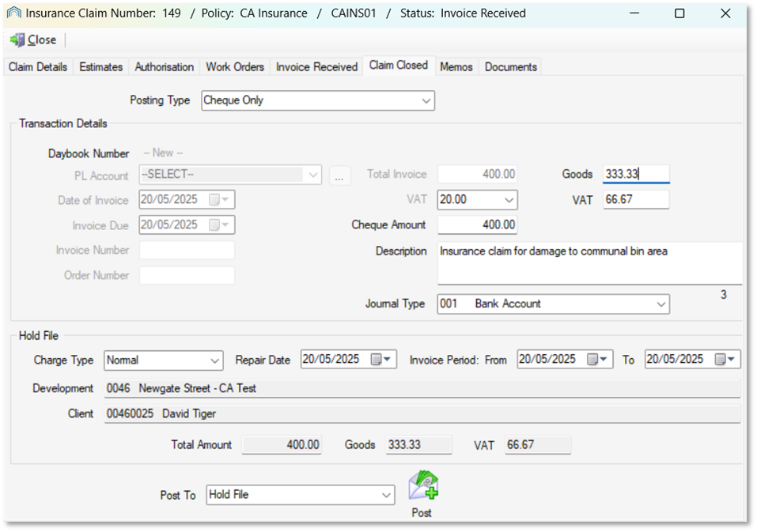Viewport: 757px width, 532px height.
Task: Open the VAT rate 20.00 dropdown
Action: (x=509, y=200)
